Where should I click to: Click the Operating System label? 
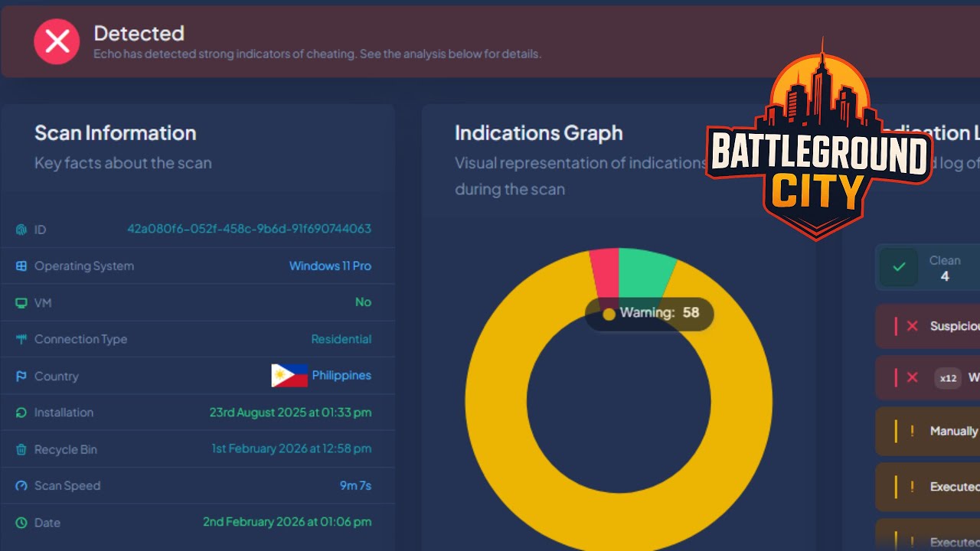point(84,266)
